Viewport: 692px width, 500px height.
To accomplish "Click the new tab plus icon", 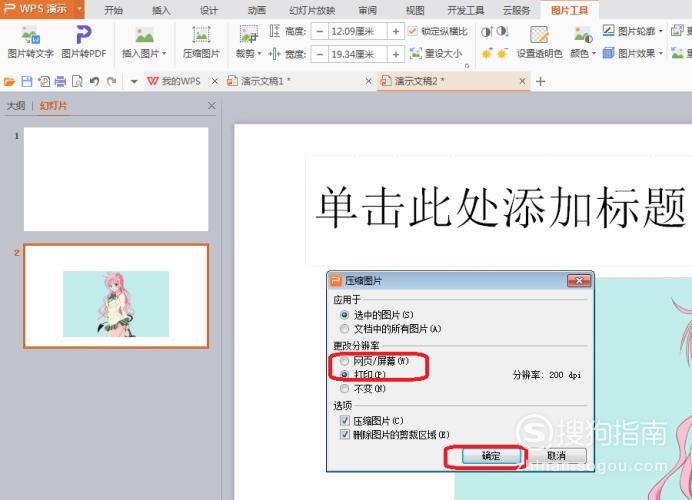I will [x=540, y=82].
